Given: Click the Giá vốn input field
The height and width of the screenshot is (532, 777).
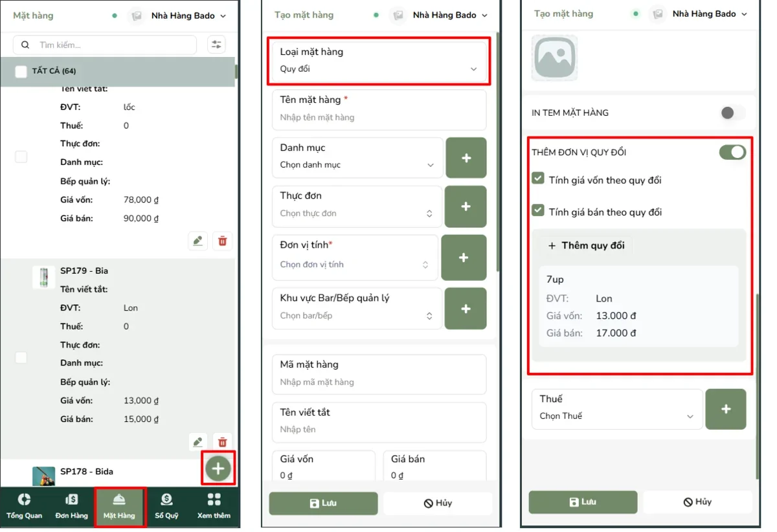Looking at the screenshot, I should (x=323, y=466).
